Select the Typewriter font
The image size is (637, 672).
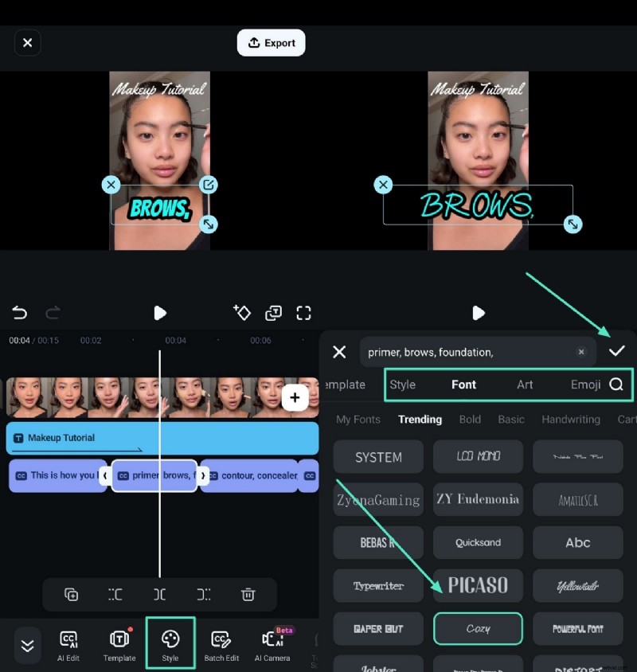(x=378, y=586)
